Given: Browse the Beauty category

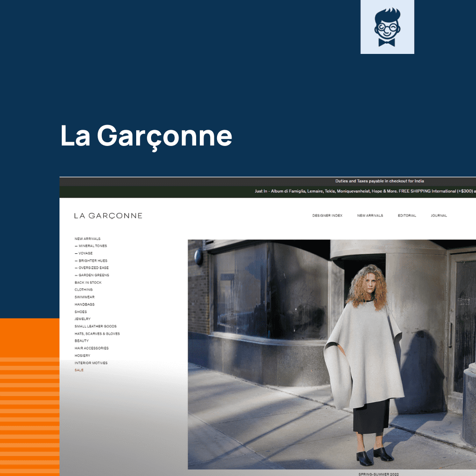Looking at the screenshot, I should [x=82, y=341].
